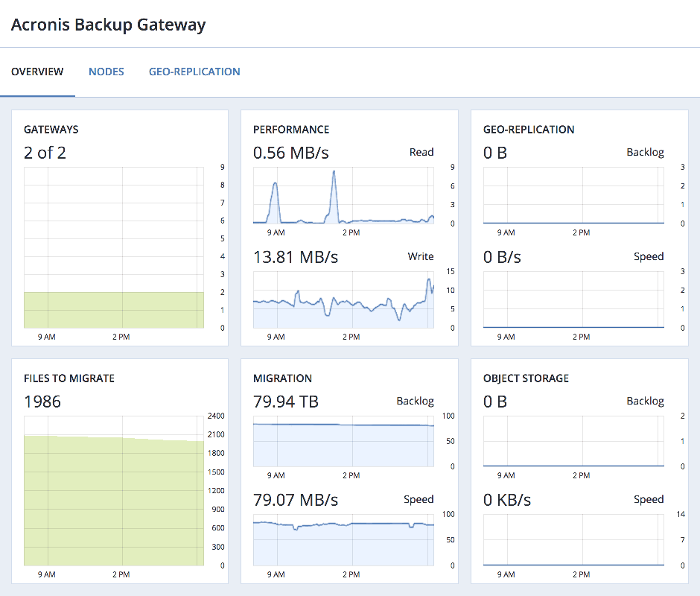The width and height of the screenshot is (700, 596).
Task: Click the GATEWAYS panel header
Action: tap(51, 130)
